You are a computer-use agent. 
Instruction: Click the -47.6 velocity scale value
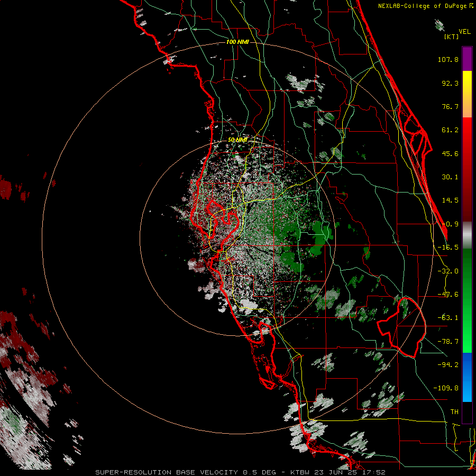click(448, 295)
